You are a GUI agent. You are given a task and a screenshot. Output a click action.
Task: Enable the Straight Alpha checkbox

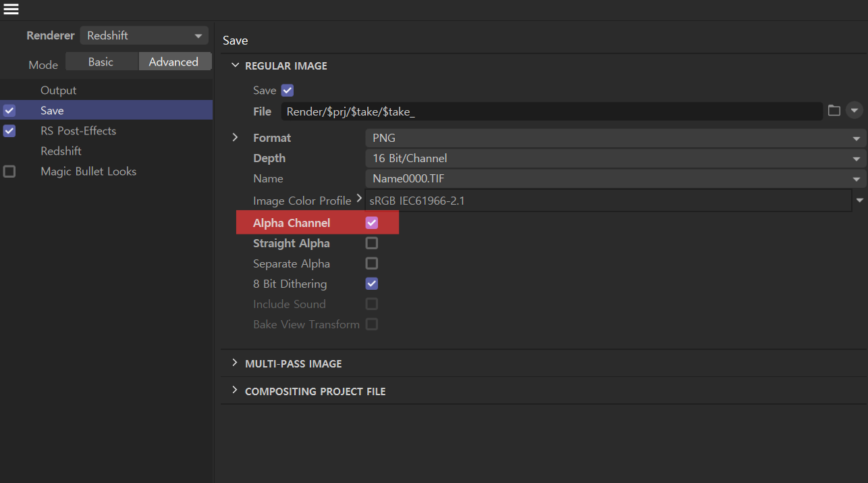372,243
